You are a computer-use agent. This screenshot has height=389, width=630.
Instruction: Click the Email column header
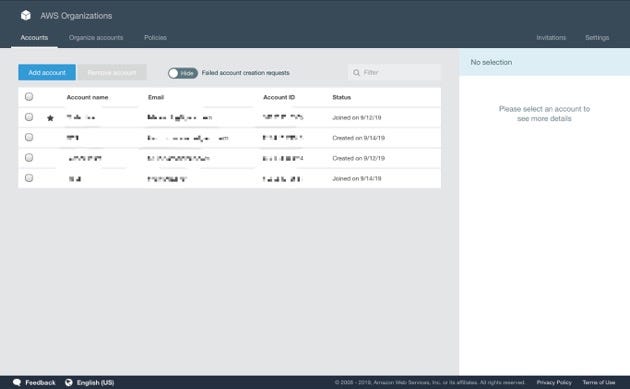pyautogui.click(x=156, y=97)
